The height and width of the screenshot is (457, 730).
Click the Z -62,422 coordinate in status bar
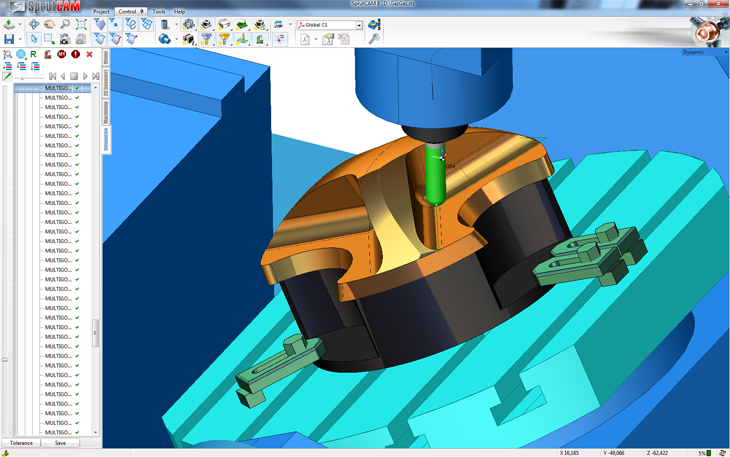pyautogui.click(x=657, y=453)
